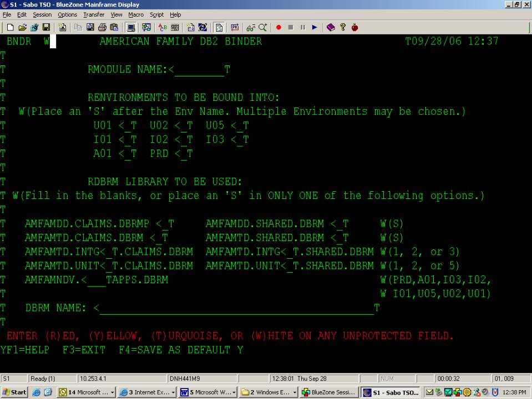Click the AMFAMDD.SHARED.DBRM selection field
The image size is (532, 399).
point(340,224)
